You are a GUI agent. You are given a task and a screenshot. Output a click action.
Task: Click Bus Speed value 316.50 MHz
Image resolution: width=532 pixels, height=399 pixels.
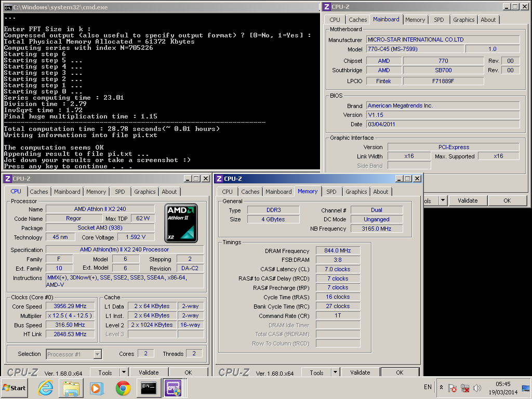70,325
